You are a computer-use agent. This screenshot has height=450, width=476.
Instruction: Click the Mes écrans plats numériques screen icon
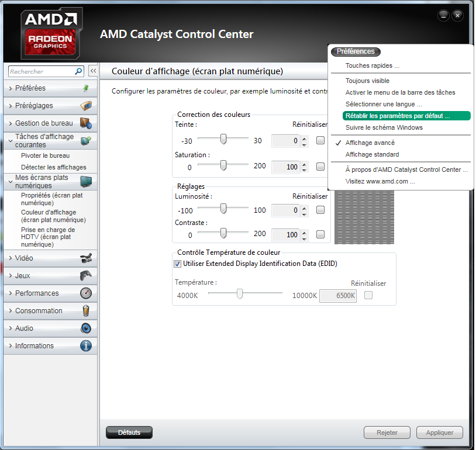[86, 181]
